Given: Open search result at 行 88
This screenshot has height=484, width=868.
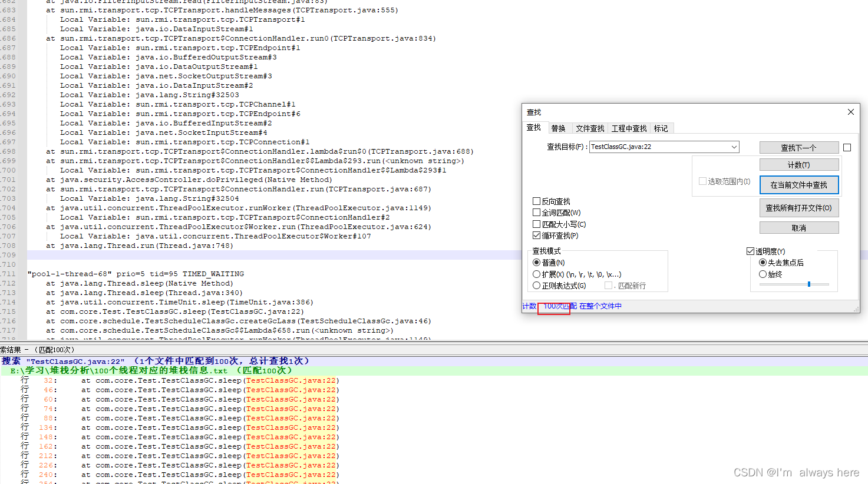Looking at the screenshot, I should point(179,418).
